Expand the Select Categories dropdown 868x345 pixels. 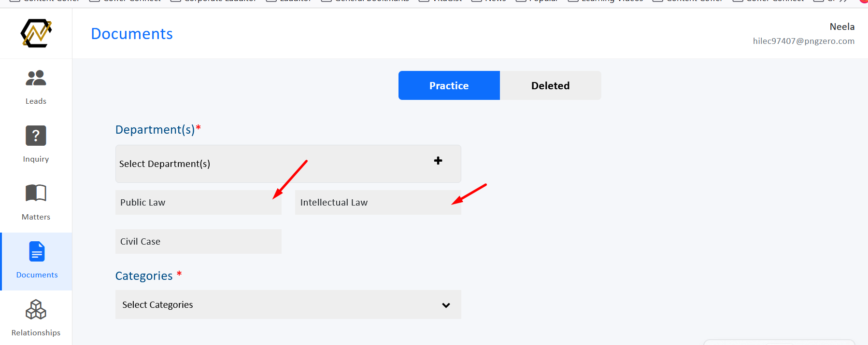coord(288,304)
